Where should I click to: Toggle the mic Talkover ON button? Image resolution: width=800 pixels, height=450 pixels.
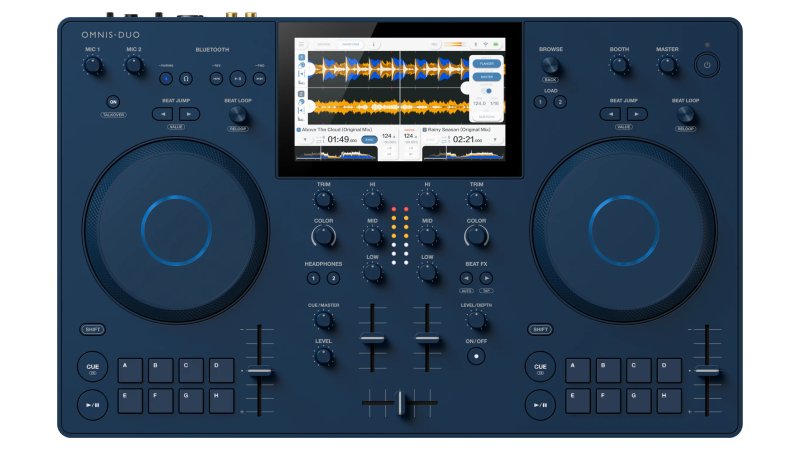click(x=112, y=102)
